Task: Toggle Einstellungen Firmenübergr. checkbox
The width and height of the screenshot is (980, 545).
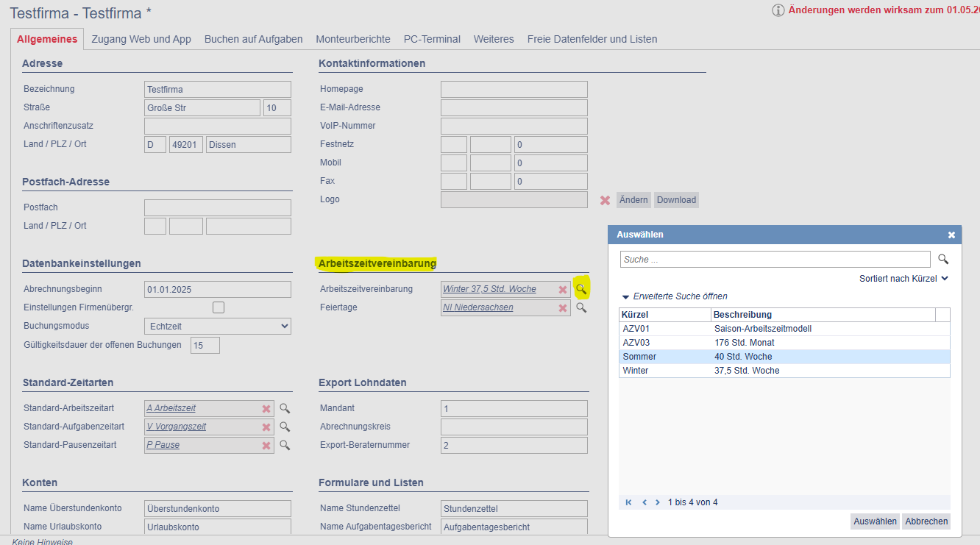Action: point(219,307)
